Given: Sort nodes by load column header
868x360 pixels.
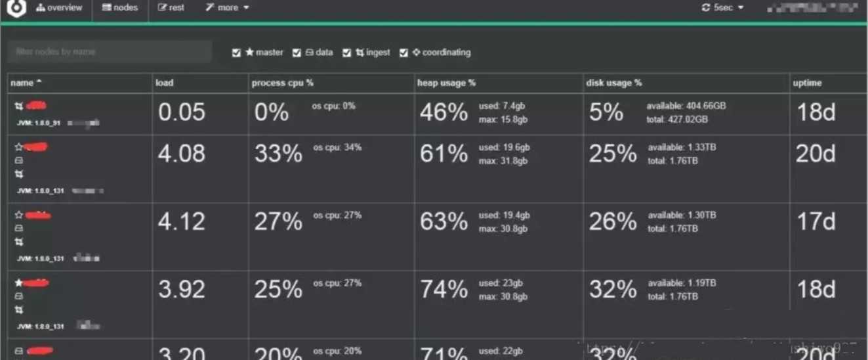Looking at the screenshot, I should (x=165, y=83).
